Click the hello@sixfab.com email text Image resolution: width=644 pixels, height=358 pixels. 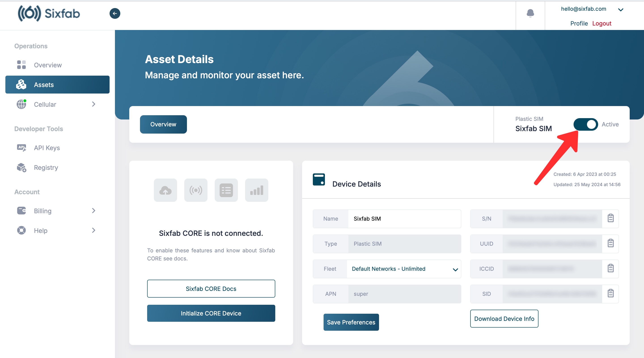click(x=583, y=9)
